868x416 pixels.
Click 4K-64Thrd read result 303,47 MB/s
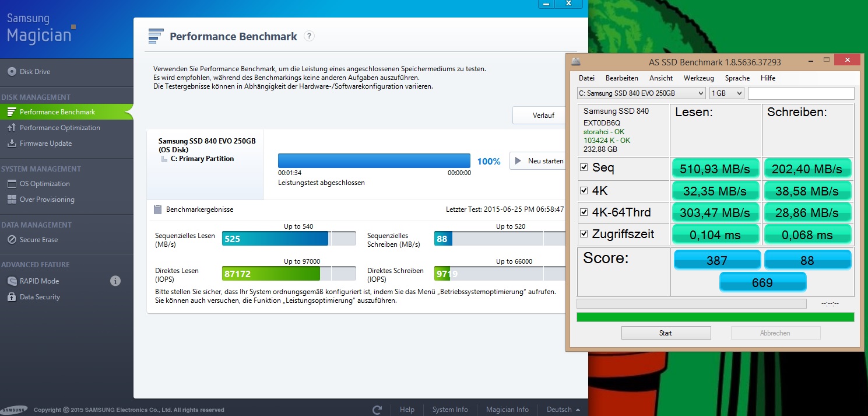[x=716, y=213]
